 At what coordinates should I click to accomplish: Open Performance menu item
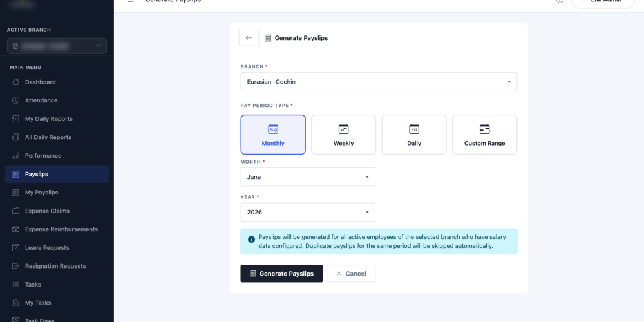click(x=57, y=156)
